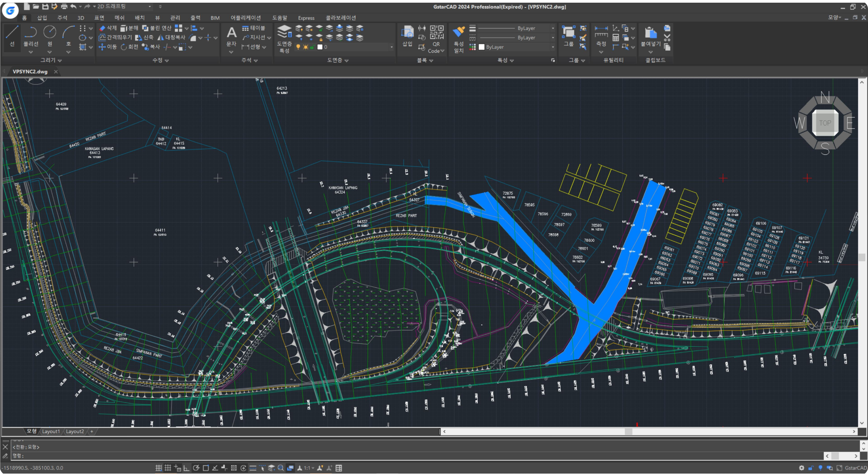Screen dimensions: 868x475
Task: Click the cut scissors icon in clipboard panel
Action: coord(667,37)
